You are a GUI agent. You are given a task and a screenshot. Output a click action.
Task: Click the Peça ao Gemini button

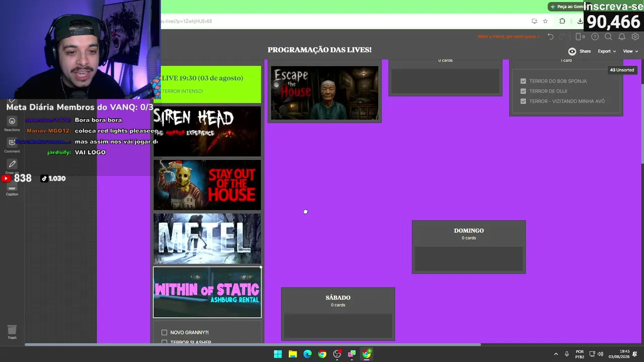coord(566,7)
